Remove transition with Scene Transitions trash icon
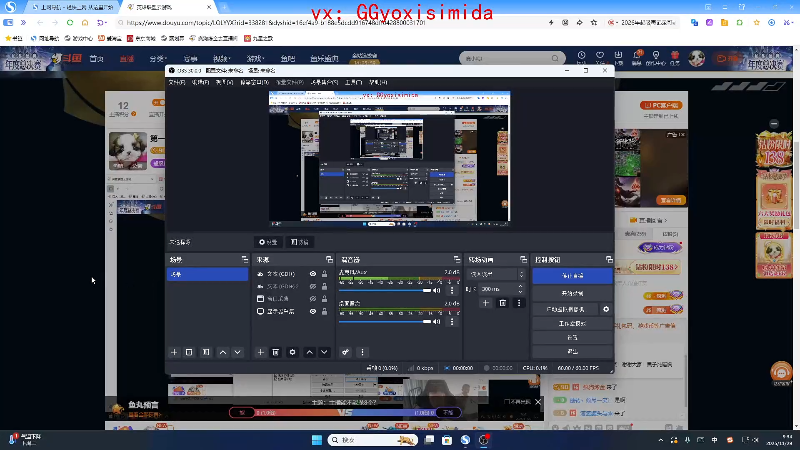 tap(503, 303)
